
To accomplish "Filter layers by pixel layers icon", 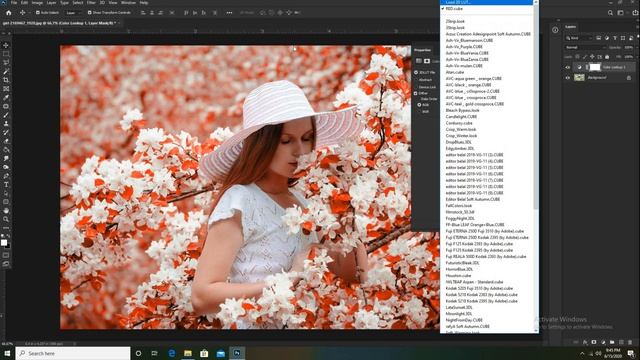I will pos(598,38).
